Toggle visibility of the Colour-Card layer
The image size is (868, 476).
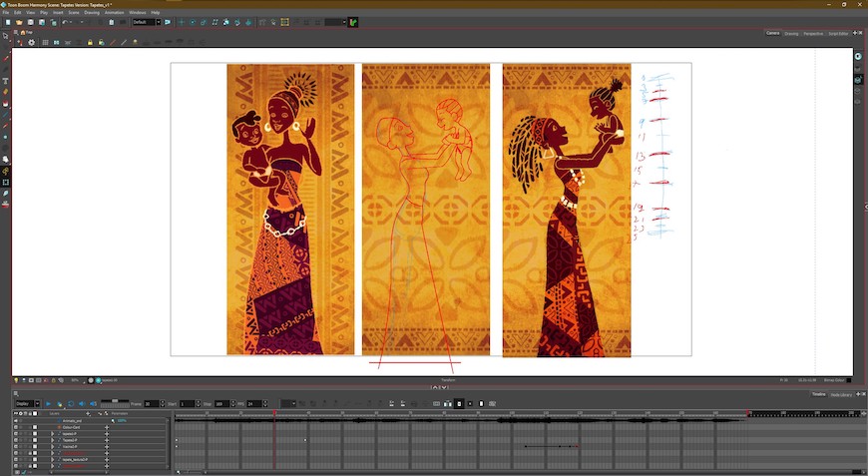tap(16, 427)
